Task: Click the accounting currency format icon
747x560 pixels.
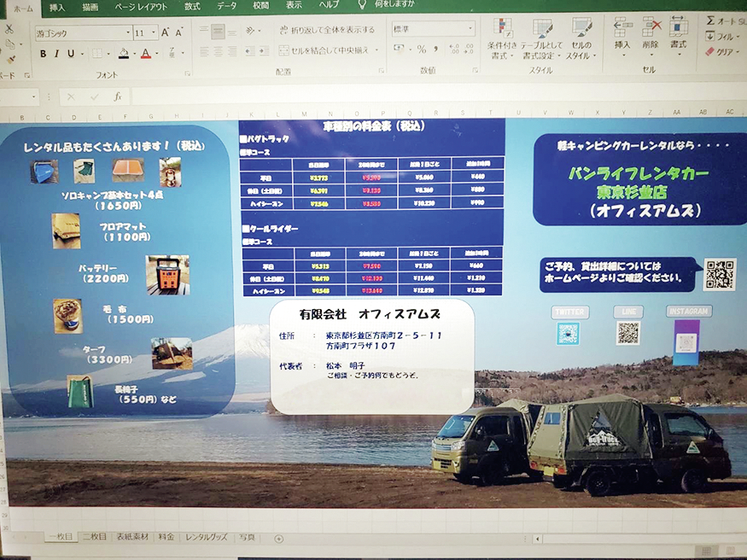Action: point(399,49)
